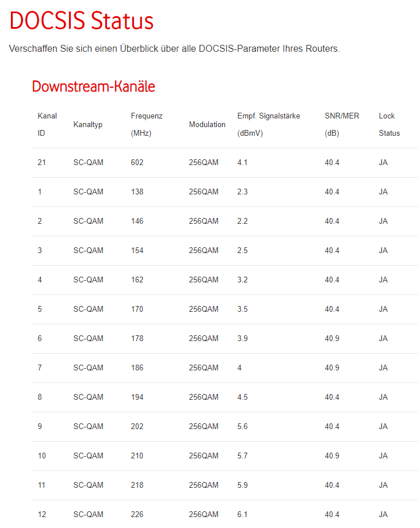Screen dimensions: 420x528
Task: Select signal strength value 5.6
Action: 242,426
